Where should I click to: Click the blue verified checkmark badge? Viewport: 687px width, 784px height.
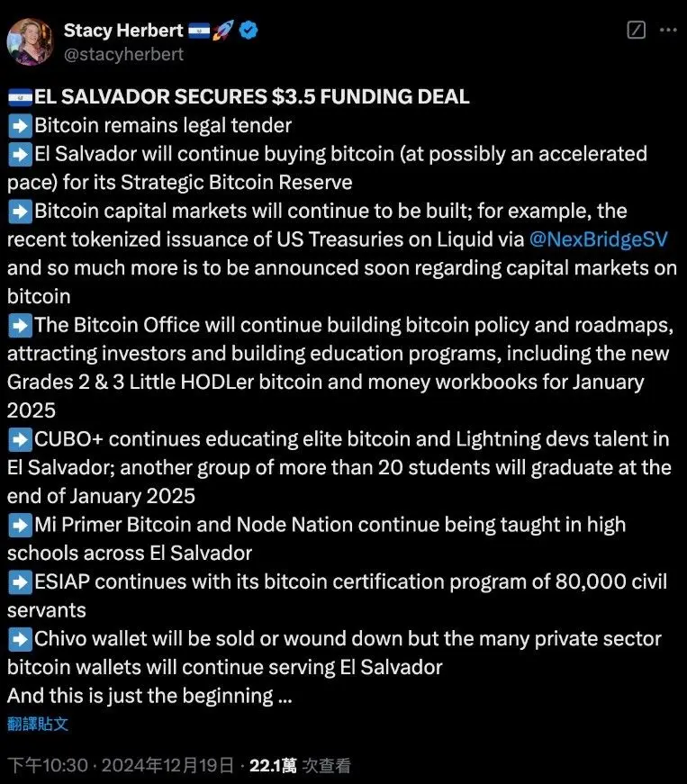point(249,31)
